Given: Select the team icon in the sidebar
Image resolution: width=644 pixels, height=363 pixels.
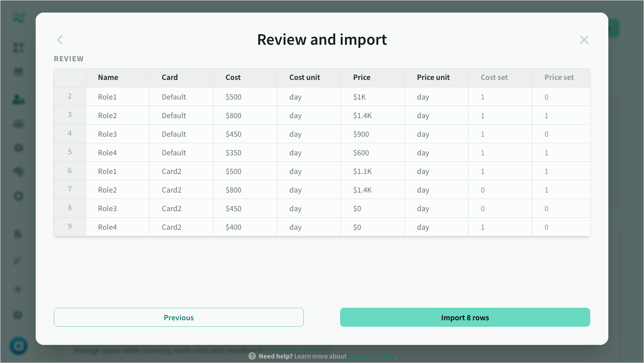Looking at the screenshot, I should [x=18, y=71].
